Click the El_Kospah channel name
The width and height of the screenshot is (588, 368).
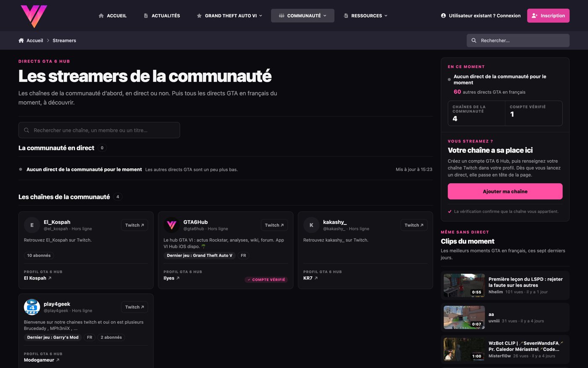click(x=57, y=222)
